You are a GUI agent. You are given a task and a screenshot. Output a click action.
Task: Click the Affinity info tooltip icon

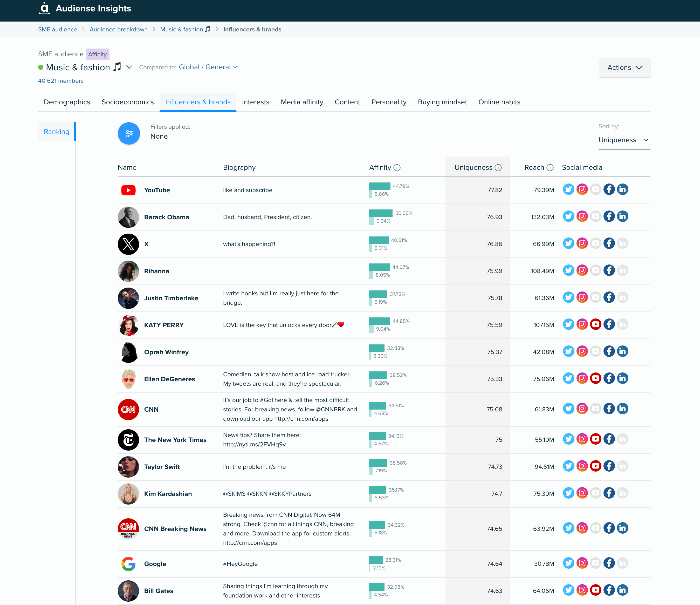(398, 167)
